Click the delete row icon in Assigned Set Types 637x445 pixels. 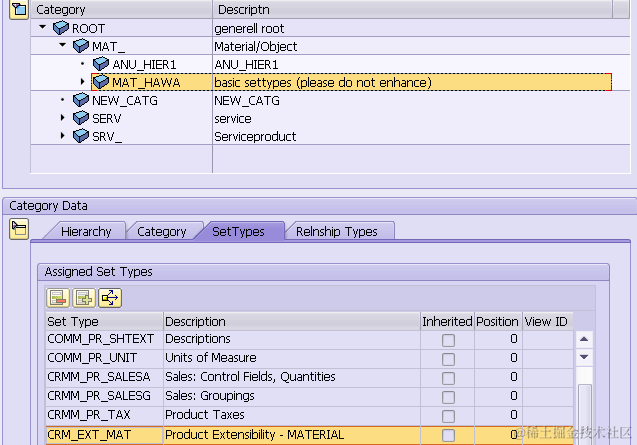[x=58, y=298]
